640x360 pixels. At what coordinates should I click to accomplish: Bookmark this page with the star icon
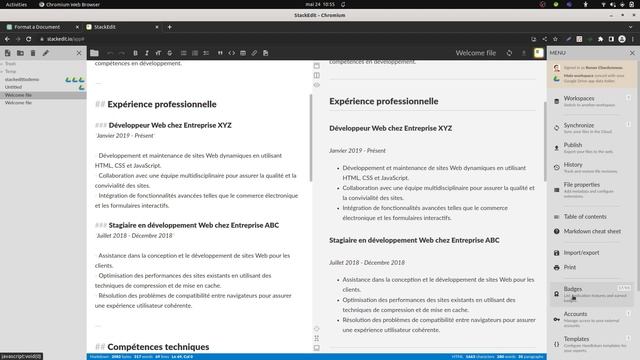[556, 39]
